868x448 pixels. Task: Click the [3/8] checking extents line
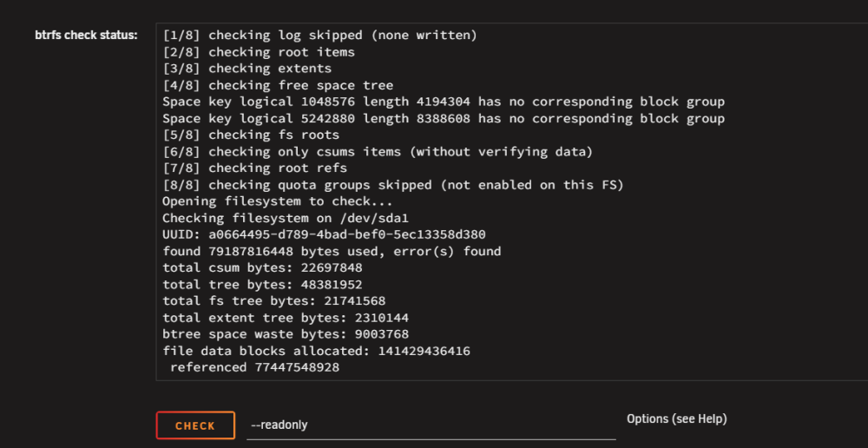tap(247, 69)
